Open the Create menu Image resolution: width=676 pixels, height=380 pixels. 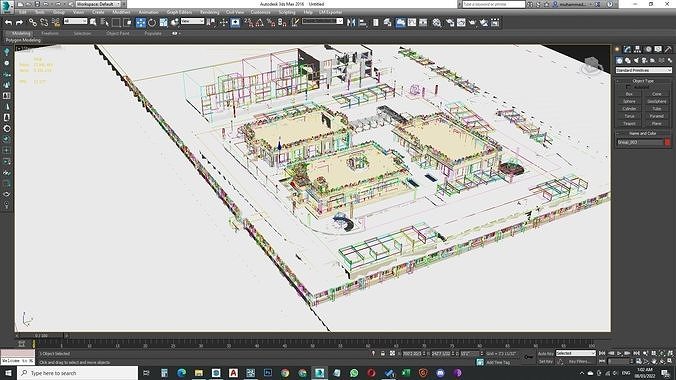98,12
